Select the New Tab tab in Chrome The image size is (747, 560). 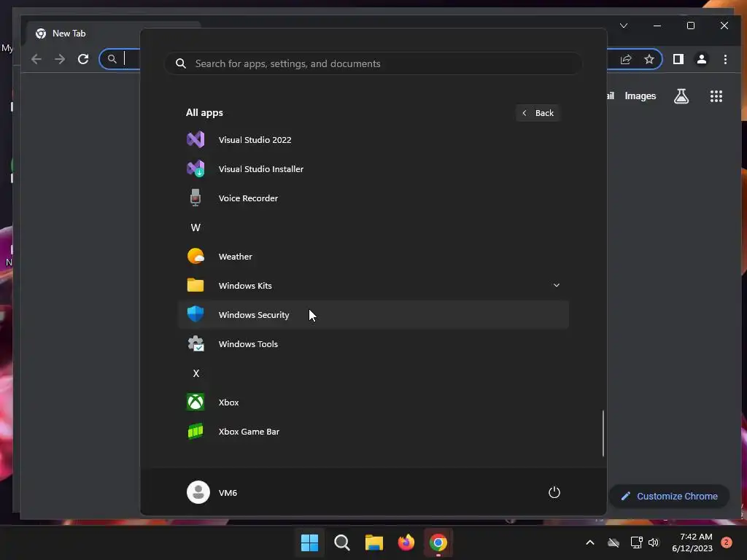pos(115,34)
